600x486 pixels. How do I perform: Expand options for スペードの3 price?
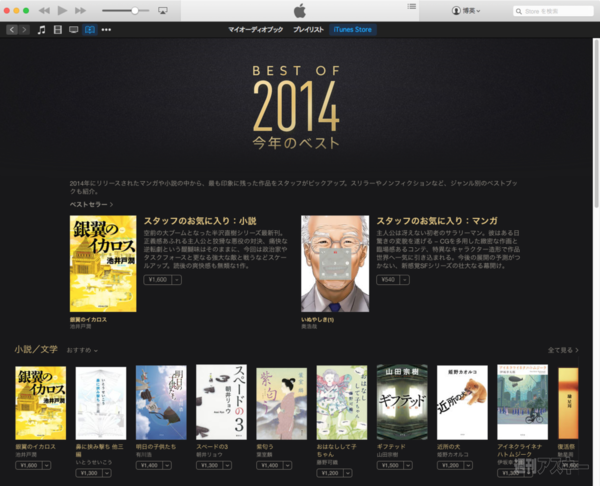pyautogui.click(x=228, y=465)
